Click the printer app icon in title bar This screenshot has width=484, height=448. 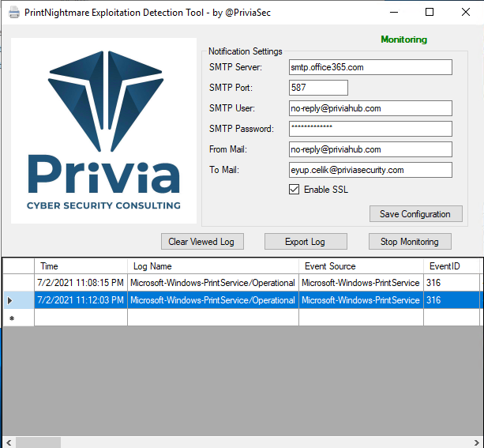coord(14,13)
